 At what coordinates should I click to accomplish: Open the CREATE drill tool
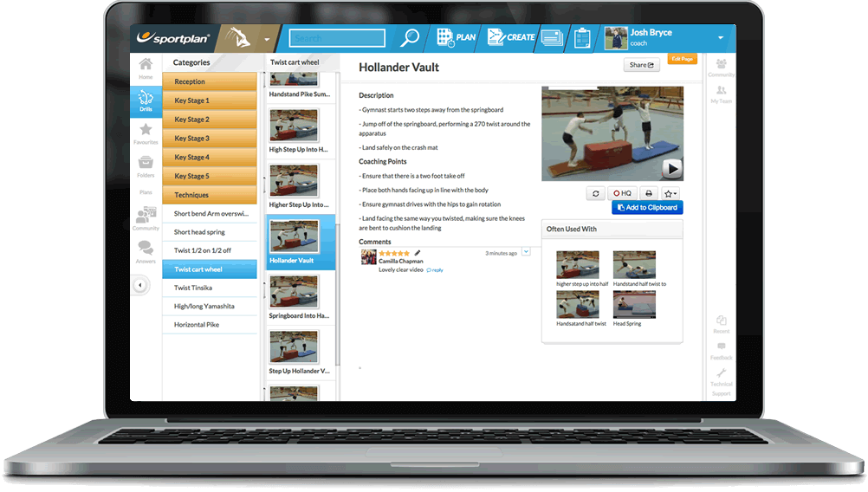click(510, 37)
